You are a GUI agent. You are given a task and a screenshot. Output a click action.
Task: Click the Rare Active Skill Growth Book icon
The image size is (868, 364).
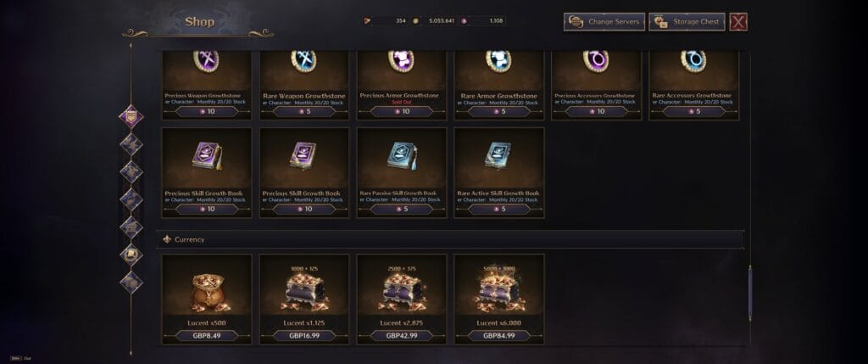point(498,156)
